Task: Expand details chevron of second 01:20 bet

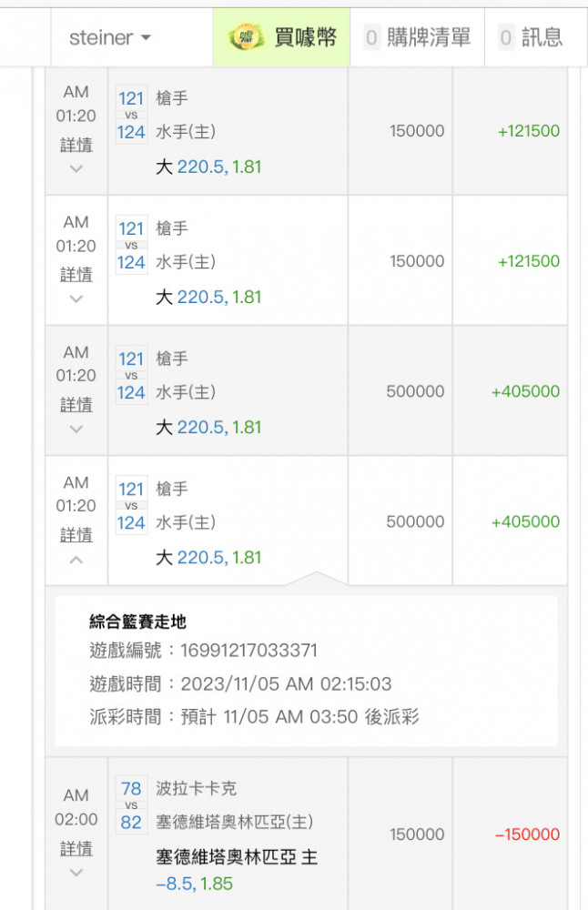Action: [76, 298]
